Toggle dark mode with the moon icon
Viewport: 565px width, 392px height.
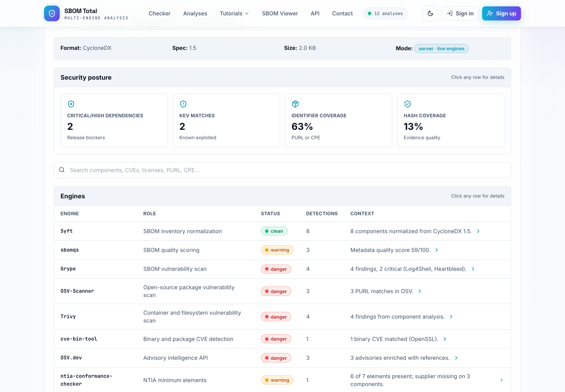(x=430, y=13)
